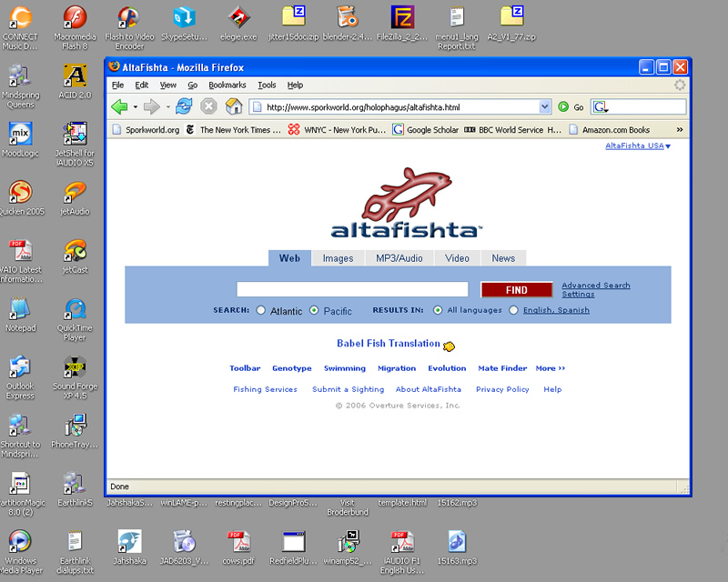Click the Firefox Back arrow button
The width and height of the screenshot is (728, 582).
119,106
